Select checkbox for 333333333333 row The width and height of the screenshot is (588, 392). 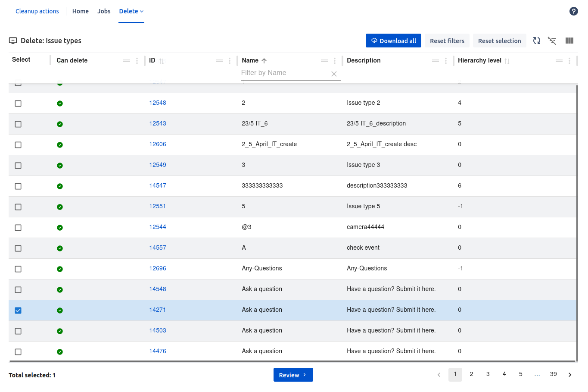18,186
